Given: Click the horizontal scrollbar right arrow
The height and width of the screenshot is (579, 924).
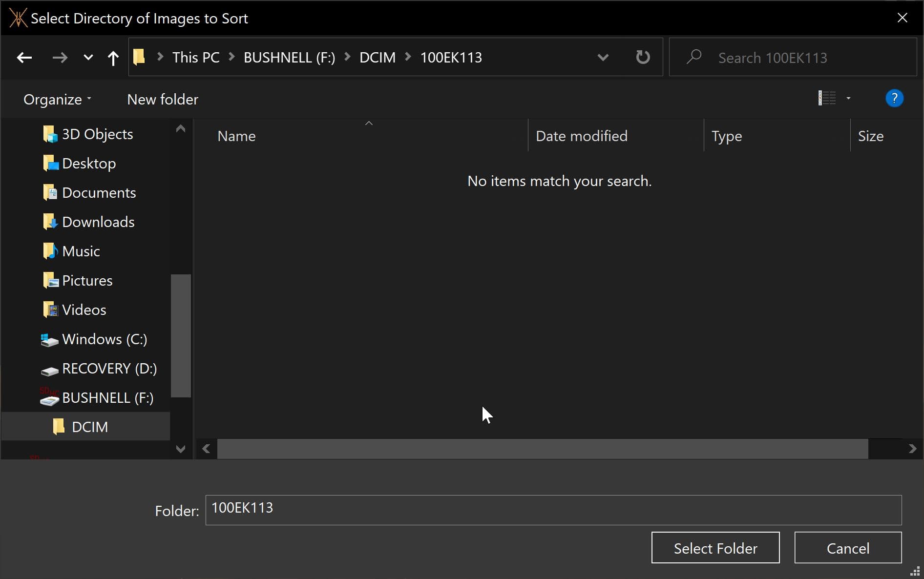Looking at the screenshot, I should tap(912, 449).
